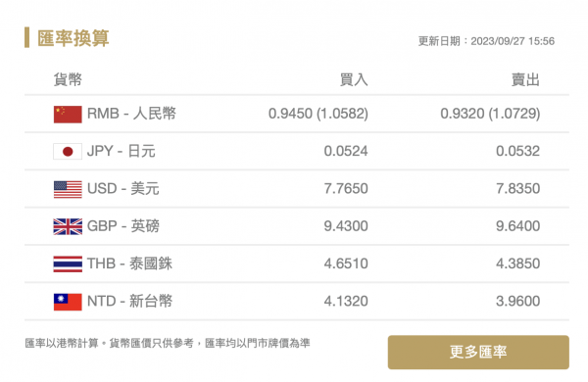Click the China flag icon for RMB
This screenshot has width=588, height=382.
click(x=68, y=114)
